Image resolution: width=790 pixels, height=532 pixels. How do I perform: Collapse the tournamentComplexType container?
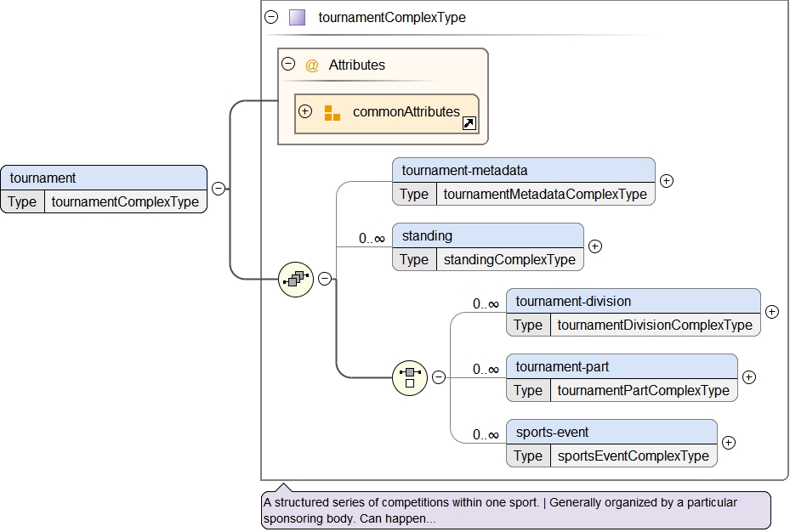(x=271, y=17)
